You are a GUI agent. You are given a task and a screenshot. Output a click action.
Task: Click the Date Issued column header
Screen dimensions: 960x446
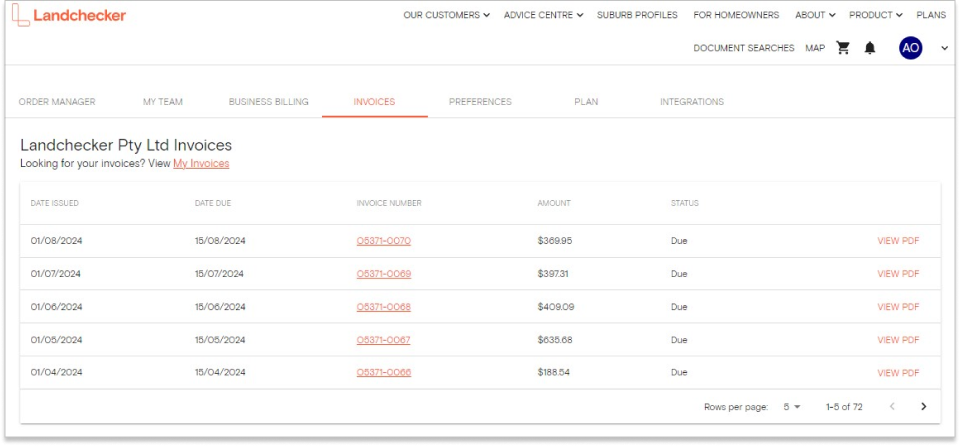[x=54, y=203]
